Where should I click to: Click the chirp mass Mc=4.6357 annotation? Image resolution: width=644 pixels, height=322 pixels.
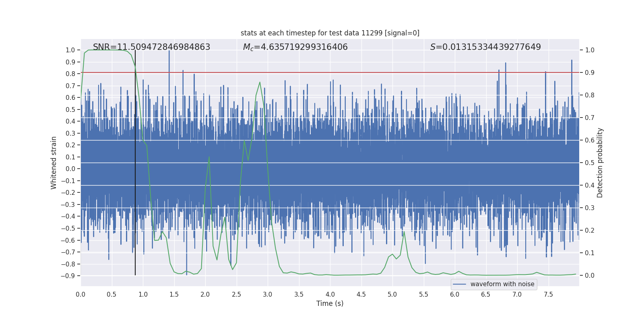click(295, 47)
